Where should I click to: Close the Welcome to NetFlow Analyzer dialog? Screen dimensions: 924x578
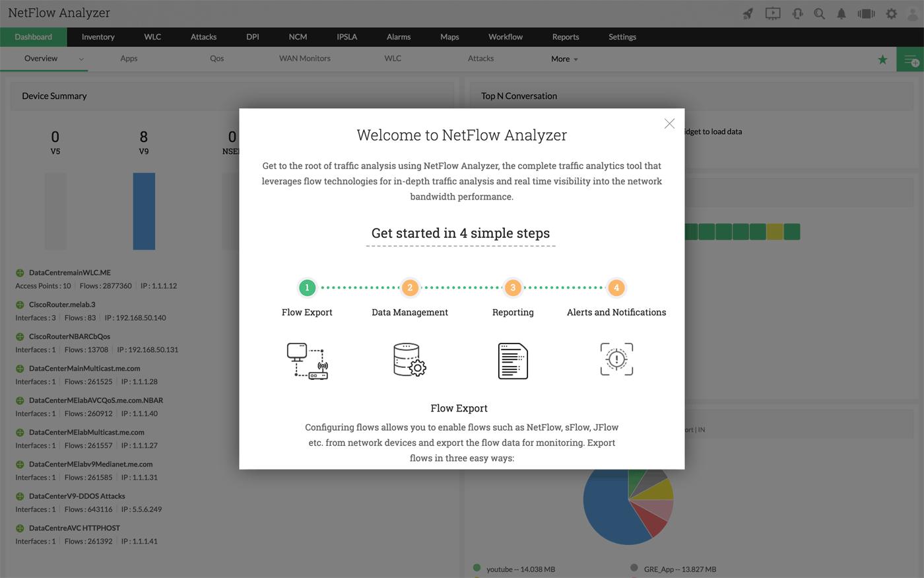669,124
